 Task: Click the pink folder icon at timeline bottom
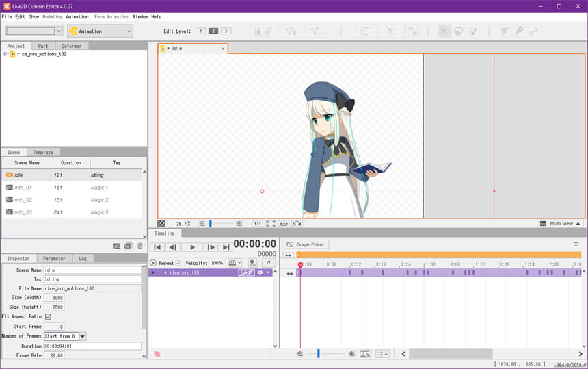[x=157, y=354]
